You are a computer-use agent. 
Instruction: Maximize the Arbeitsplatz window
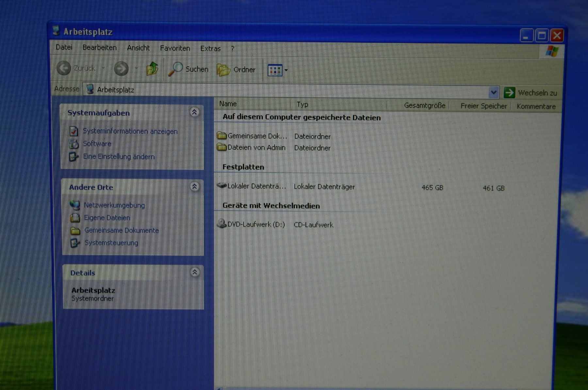click(x=542, y=35)
